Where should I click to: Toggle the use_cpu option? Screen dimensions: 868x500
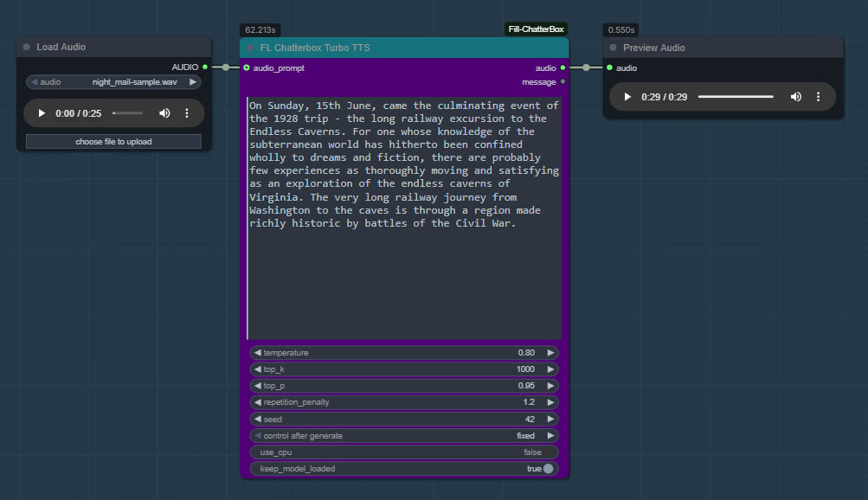pyautogui.click(x=403, y=452)
